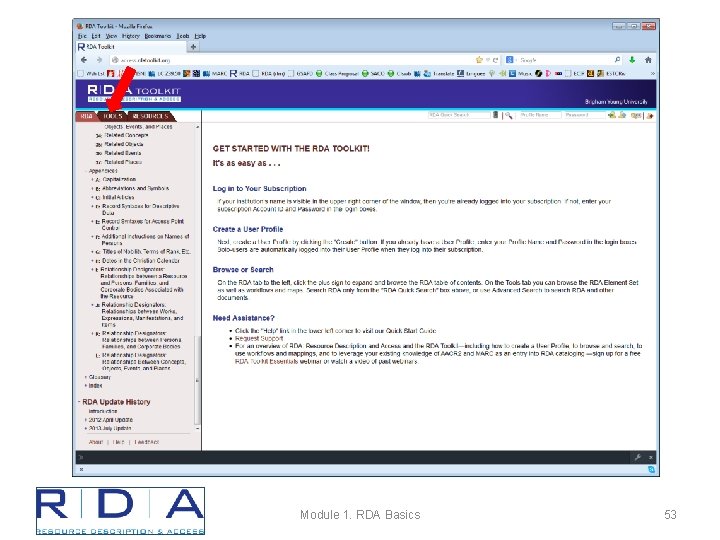Viewport: 720px width, 540px height.
Task: Show more bookmarks with the chevron
Action: tap(652, 73)
